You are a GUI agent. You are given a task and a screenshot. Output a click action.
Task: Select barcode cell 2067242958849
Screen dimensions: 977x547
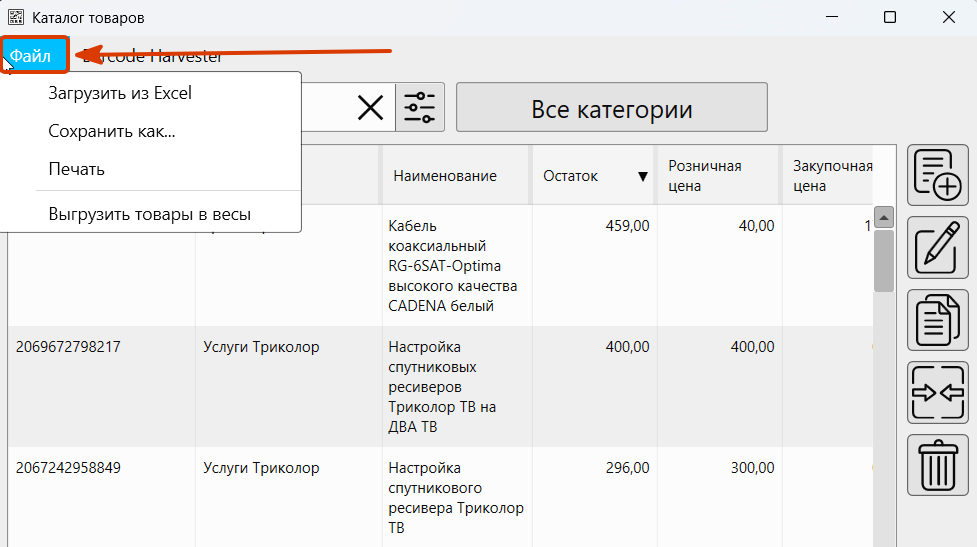(68, 468)
